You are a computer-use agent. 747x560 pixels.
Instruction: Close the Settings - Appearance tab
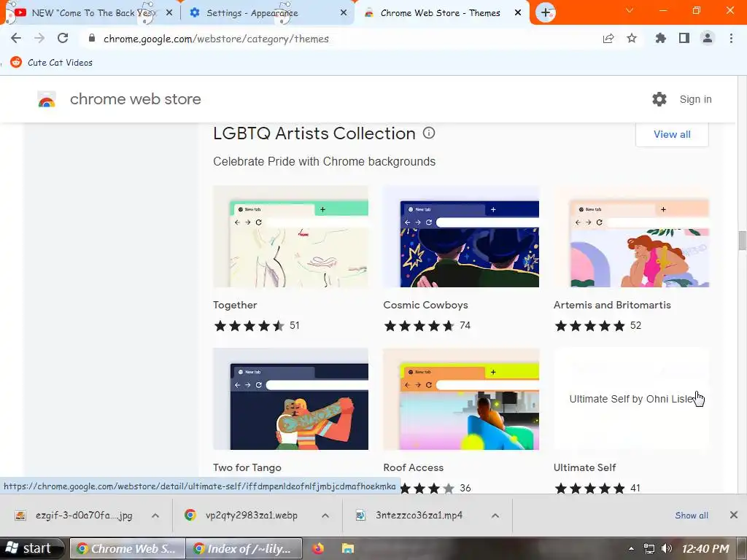[344, 13]
